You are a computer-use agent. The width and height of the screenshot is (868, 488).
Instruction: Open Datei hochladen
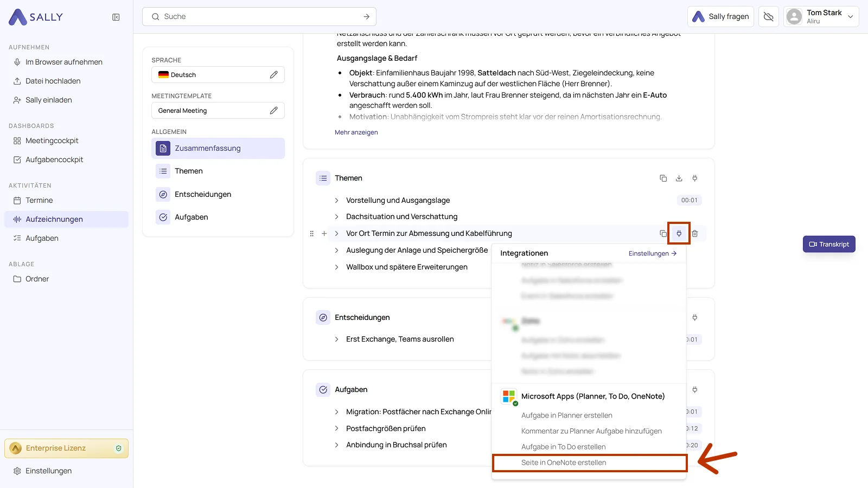[66, 81]
